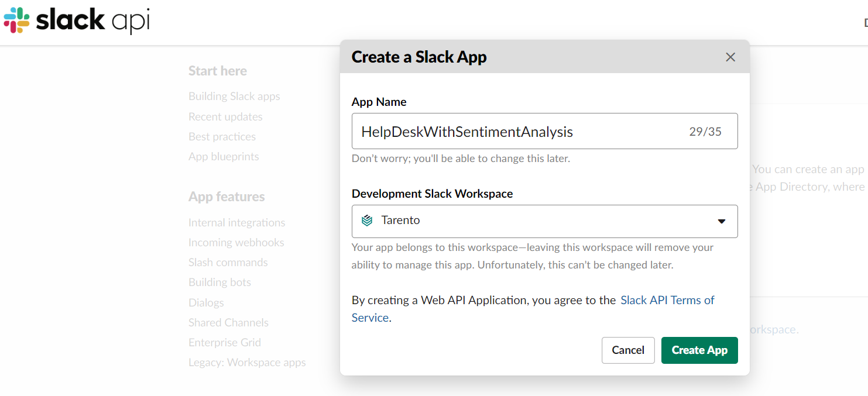This screenshot has height=396, width=868.
Task: Click the Tarento workspace icon
Action: pos(367,221)
